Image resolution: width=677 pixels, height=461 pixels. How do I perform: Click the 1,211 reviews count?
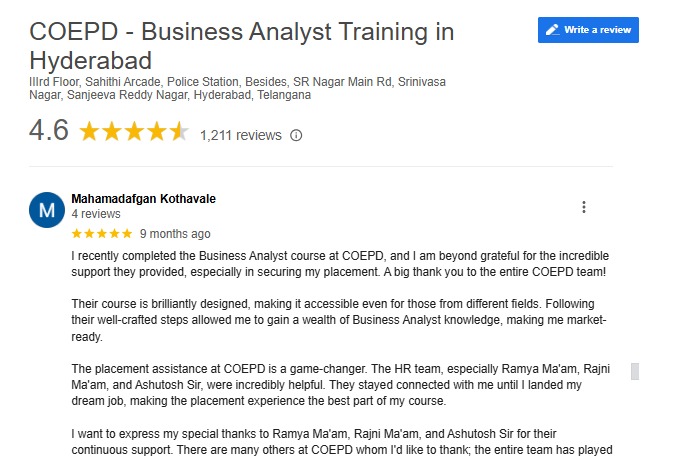241,136
